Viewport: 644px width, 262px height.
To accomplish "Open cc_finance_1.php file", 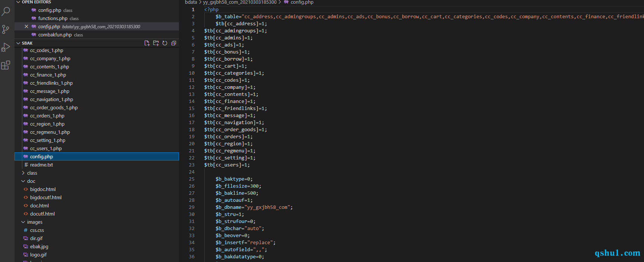I will 97,75.
